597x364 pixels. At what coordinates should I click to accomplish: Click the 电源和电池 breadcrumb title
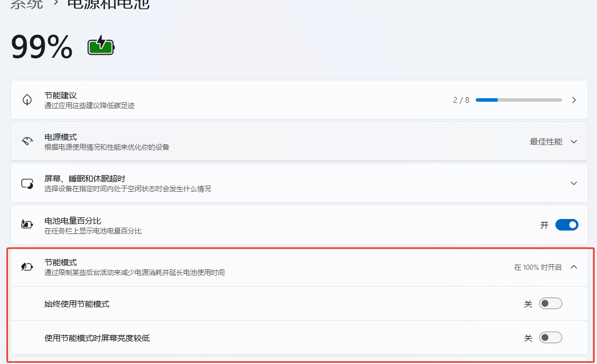(109, 3)
